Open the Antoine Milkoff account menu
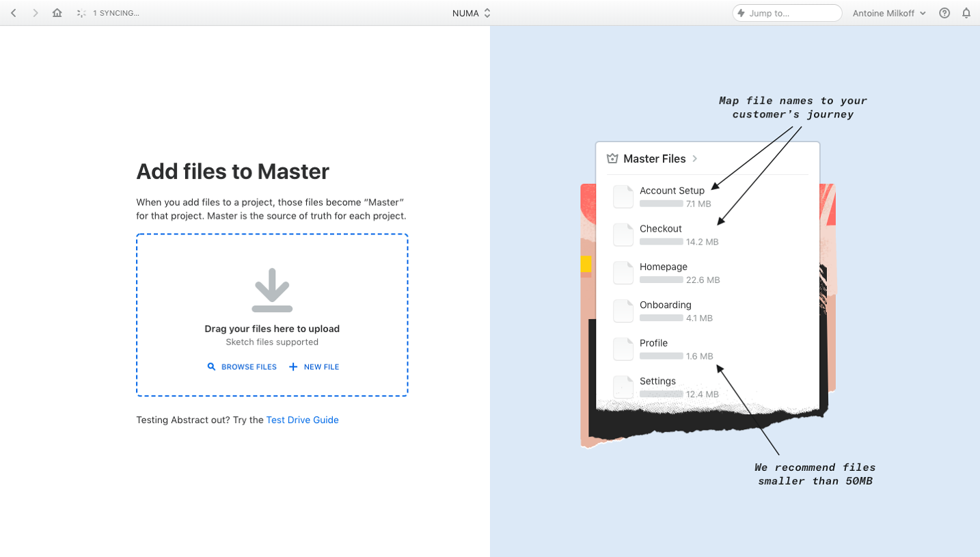Screen dimensions: 980x557 click(x=889, y=13)
